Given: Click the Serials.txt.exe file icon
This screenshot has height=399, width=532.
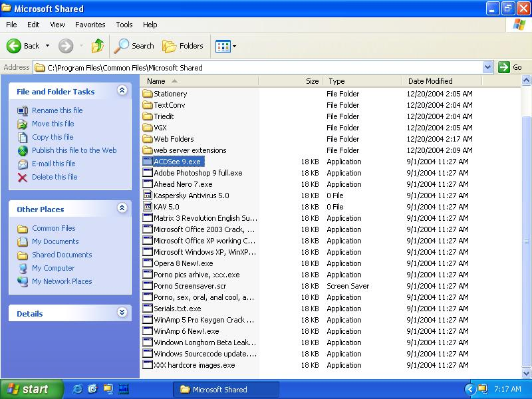Looking at the screenshot, I should click(x=147, y=309).
